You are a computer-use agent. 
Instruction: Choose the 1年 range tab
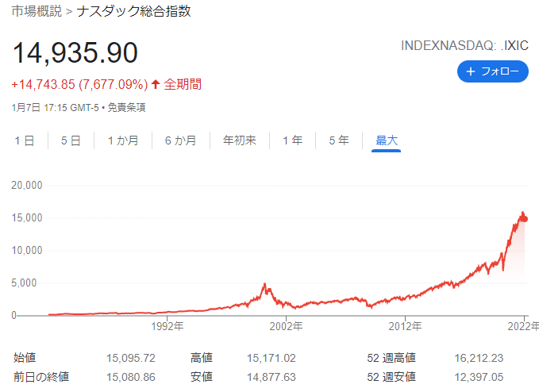pos(293,140)
